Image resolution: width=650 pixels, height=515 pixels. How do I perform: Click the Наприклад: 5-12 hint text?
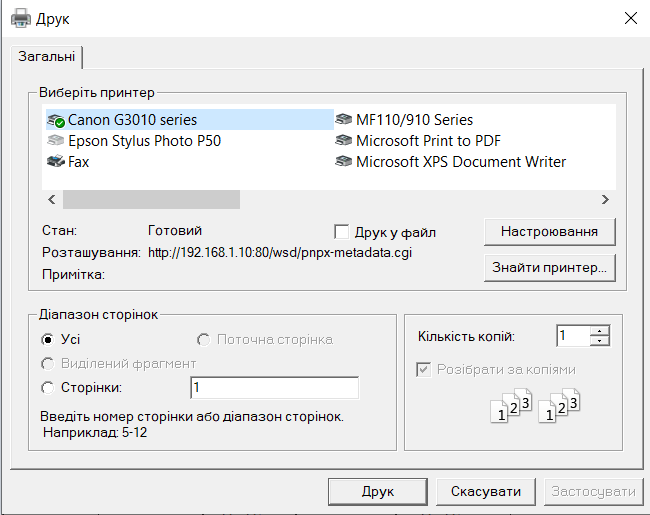tap(95, 432)
